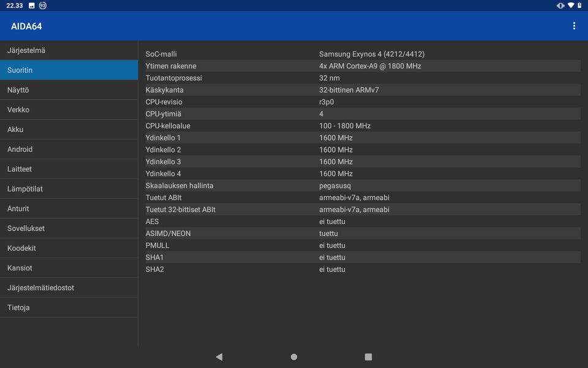Tap the Skaalauksen hallinta label
Image resolution: width=588 pixels, height=368 pixels.
click(x=179, y=185)
